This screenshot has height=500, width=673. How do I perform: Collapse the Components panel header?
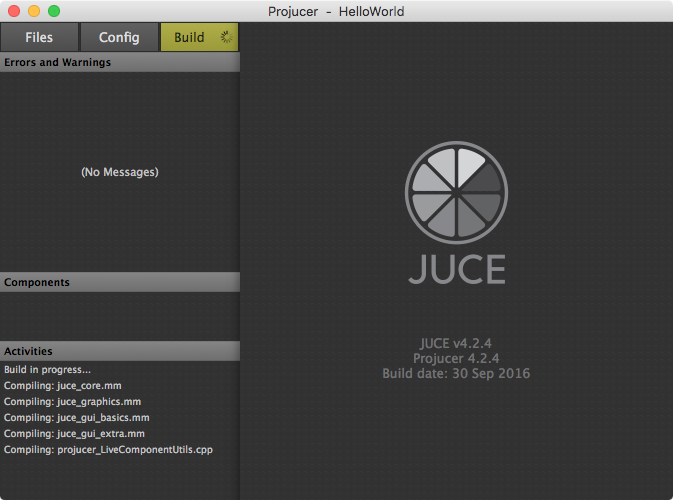[x=120, y=282]
